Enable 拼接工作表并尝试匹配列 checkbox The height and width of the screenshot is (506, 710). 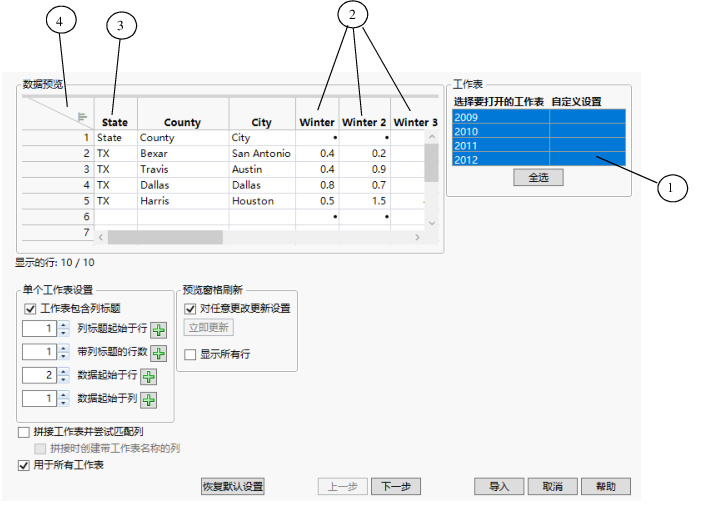pos(24,432)
